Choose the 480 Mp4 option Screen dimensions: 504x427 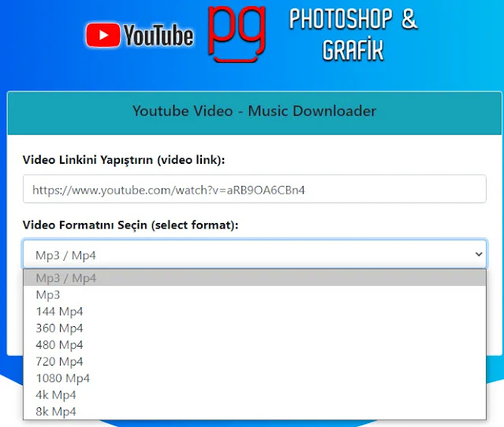click(x=255, y=345)
